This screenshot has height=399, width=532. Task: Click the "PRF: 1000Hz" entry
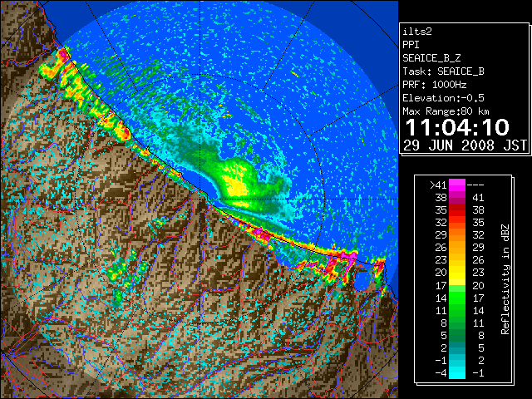pyautogui.click(x=435, y=85)
